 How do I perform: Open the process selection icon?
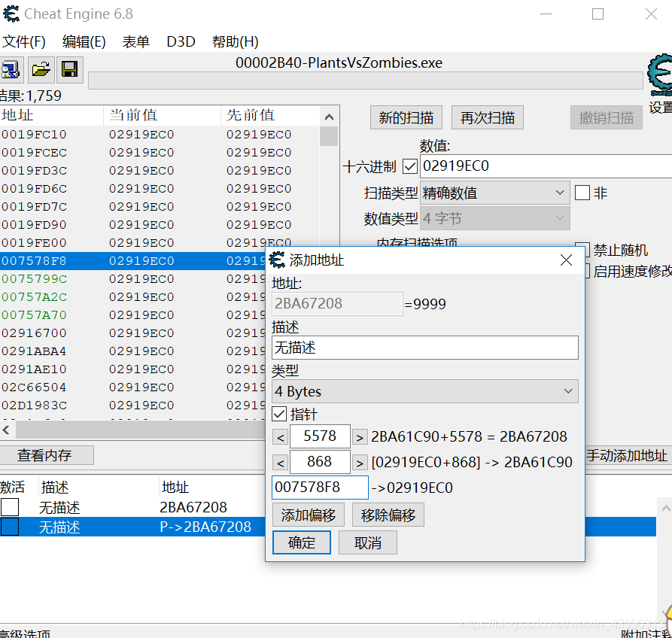[11, 69]
